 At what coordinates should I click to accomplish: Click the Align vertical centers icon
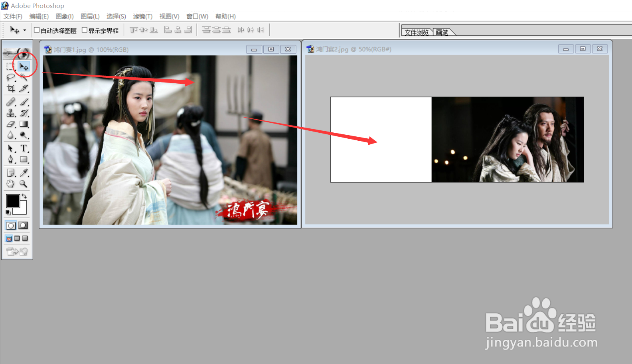point(144,30)
